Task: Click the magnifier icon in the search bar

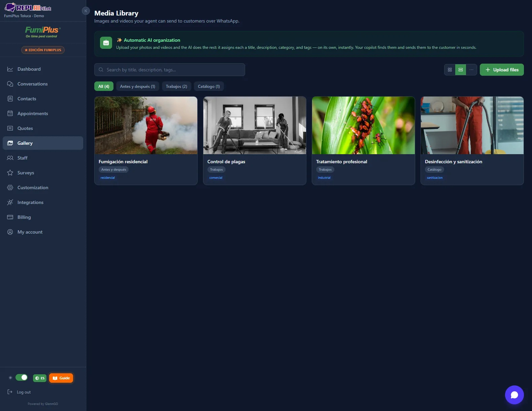Action: [x=101, y=70]
